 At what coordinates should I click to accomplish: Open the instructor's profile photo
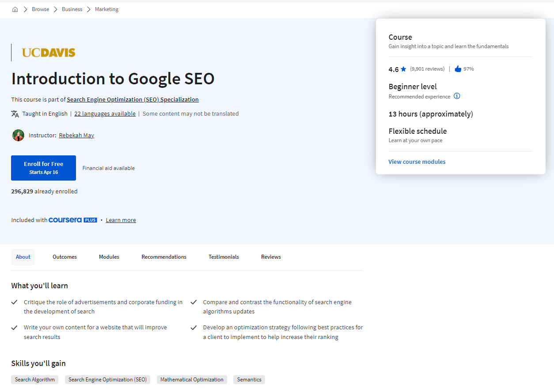(18, 136)
